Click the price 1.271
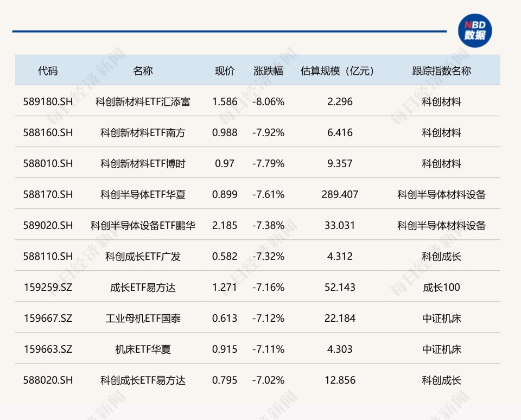Screen dimensions: 521x420 225,287
